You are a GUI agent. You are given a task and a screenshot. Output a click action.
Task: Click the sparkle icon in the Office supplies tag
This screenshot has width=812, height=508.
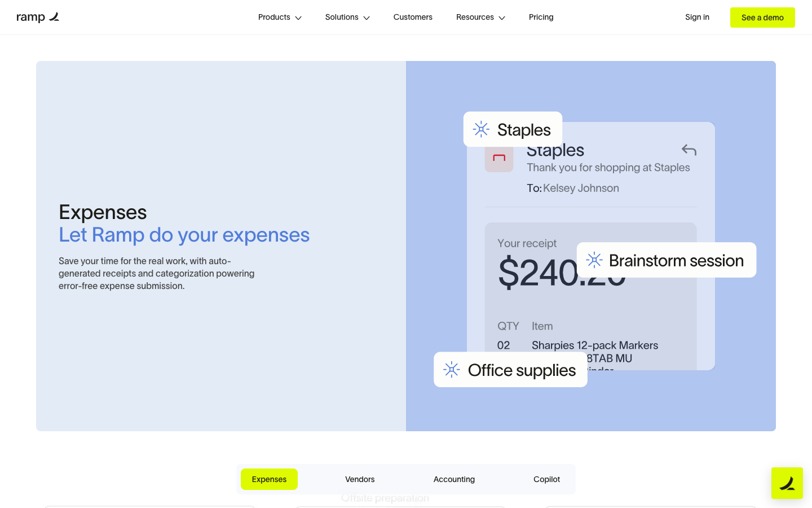[452, 370]
